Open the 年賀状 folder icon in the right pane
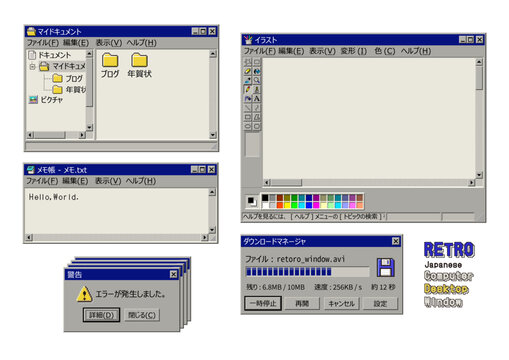 click(x=139, y=60)
